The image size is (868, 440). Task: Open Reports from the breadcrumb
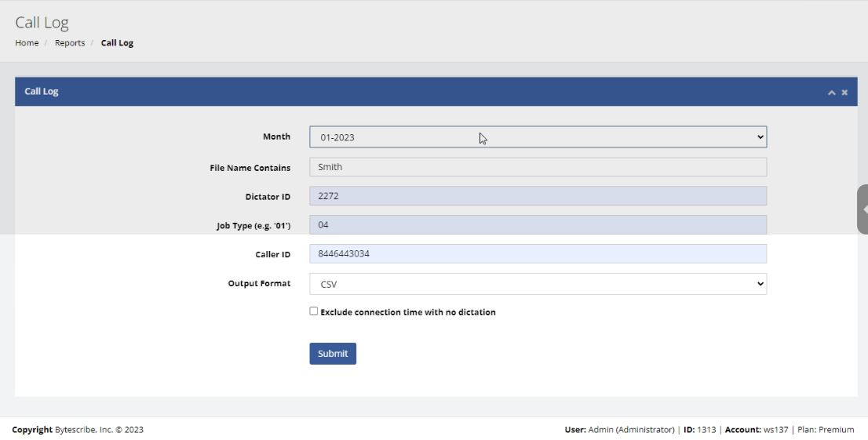coord(70,42)
